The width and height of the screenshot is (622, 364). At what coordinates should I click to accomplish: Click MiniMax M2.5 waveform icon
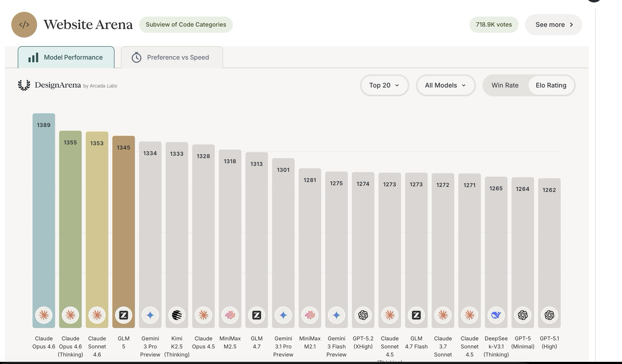(230, 315)
